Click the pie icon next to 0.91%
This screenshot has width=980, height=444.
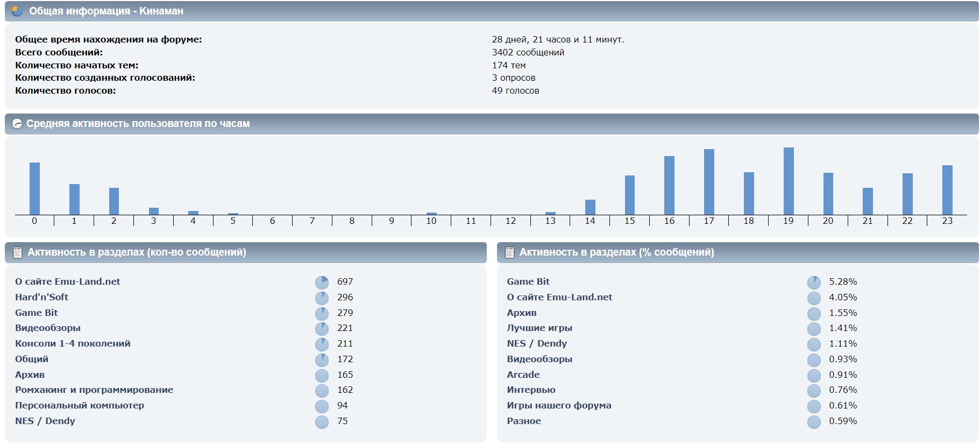point(814,376)
